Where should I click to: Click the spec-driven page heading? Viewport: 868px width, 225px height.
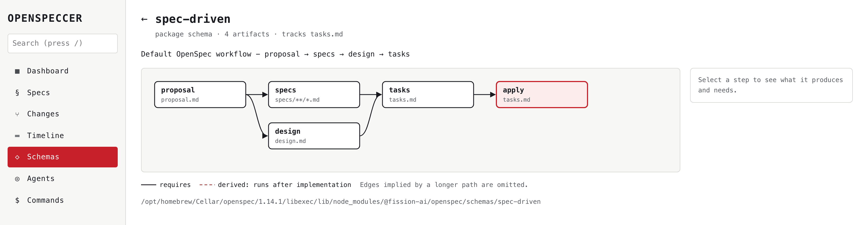[193, 19]
